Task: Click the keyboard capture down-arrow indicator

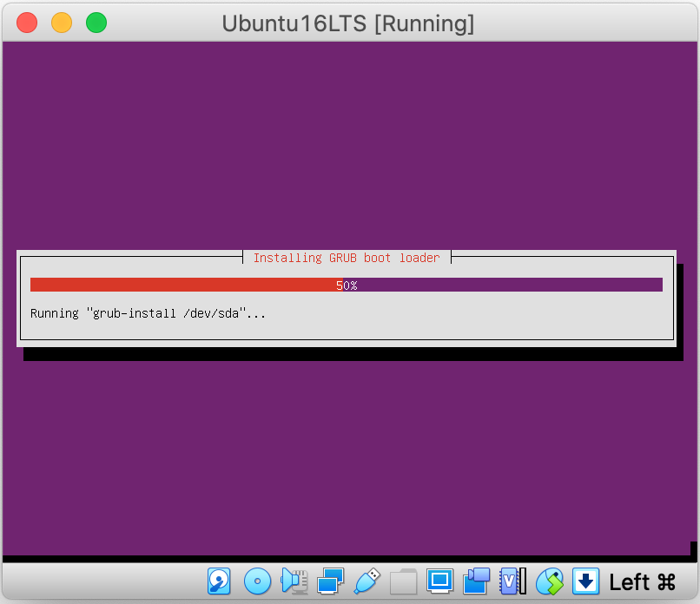Action: pyautogui.click(x=586, y=581)
